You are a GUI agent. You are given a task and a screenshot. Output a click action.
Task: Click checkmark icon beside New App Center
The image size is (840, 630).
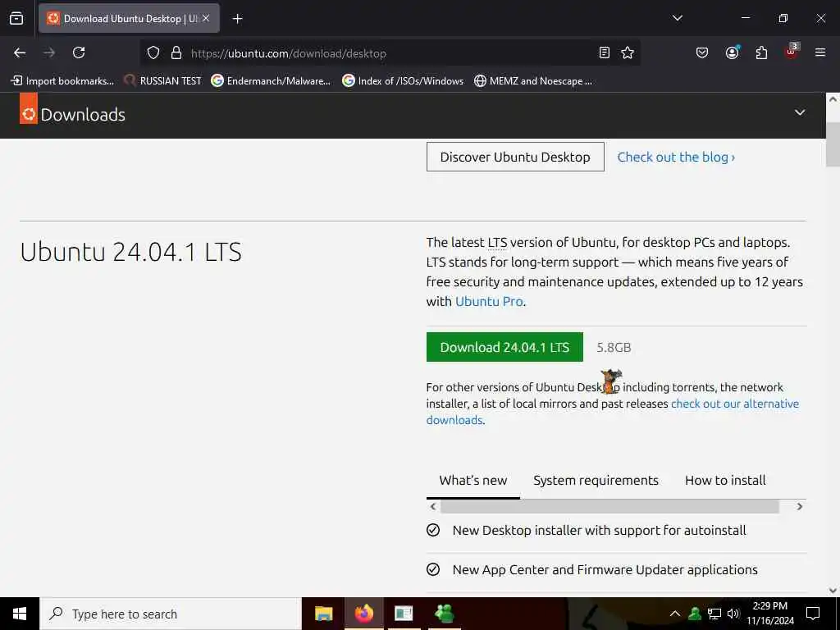click(433, 569)
